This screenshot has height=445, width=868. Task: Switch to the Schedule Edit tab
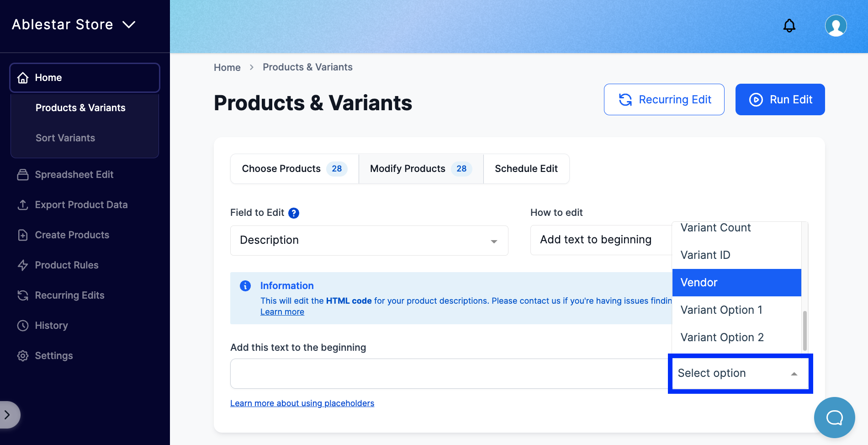point(526,169)
